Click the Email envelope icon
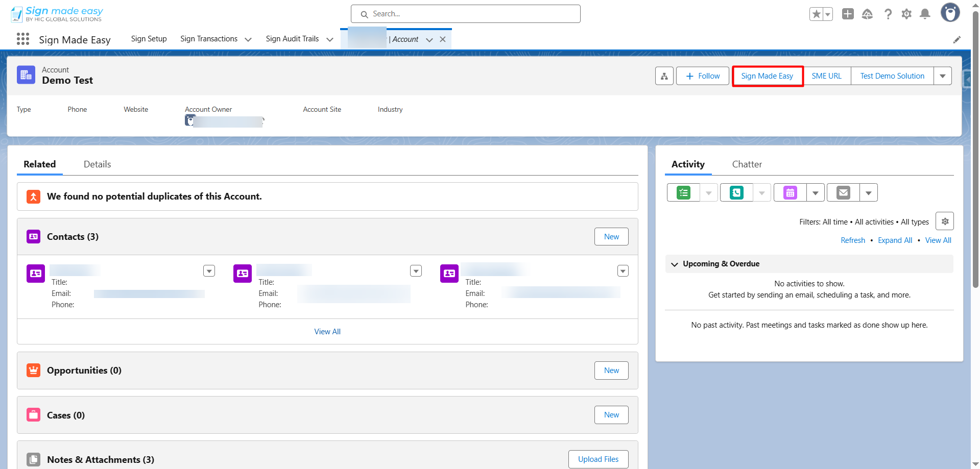Viewport: 980px width, 469px height. (843, 193)
